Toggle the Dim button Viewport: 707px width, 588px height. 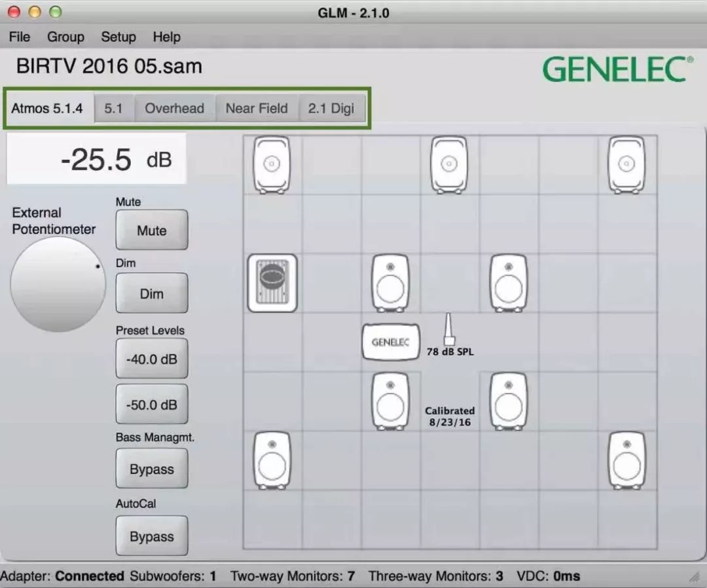tap(151, 293)
